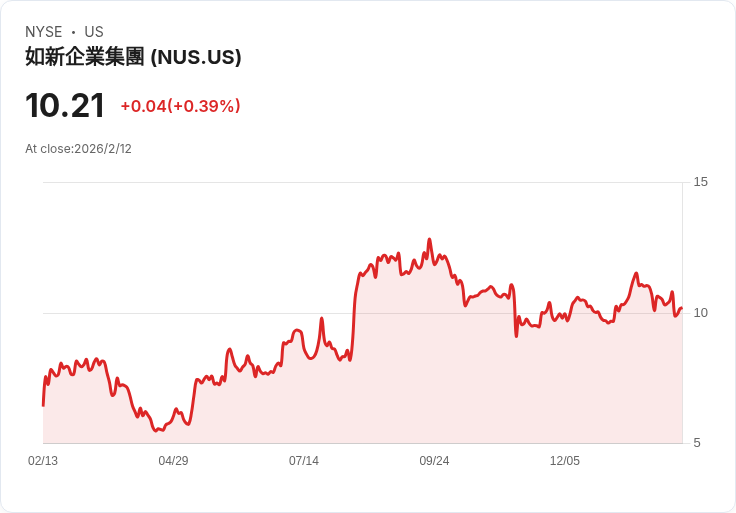Click the 12/05 date axis label
Screen dimensions: 736x513
[x=565, y=461]
